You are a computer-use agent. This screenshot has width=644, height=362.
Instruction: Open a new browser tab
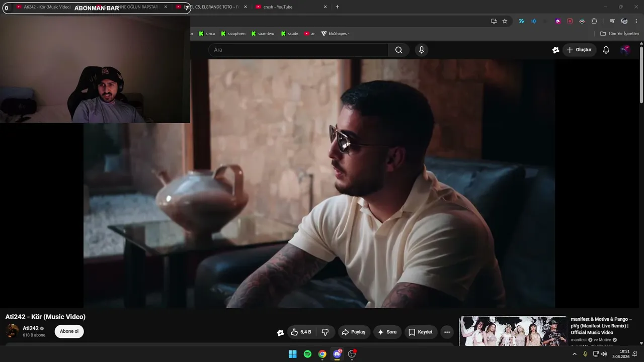click(337, 7)
